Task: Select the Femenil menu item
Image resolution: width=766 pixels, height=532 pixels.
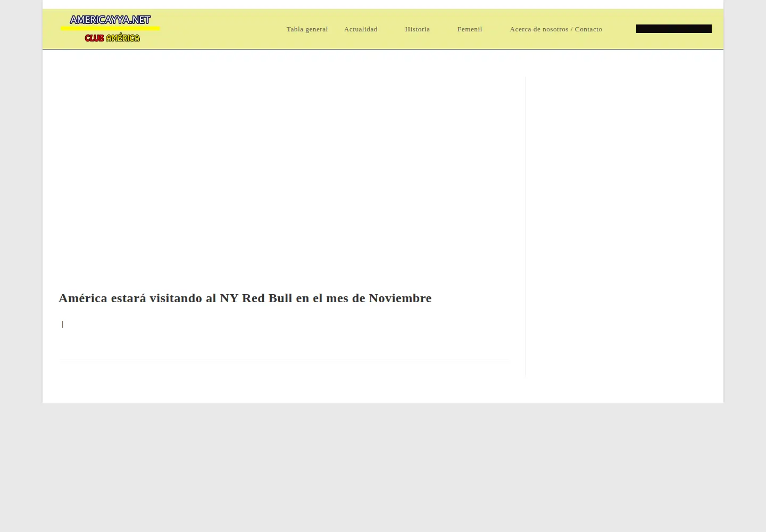Action: click(470, 29)
